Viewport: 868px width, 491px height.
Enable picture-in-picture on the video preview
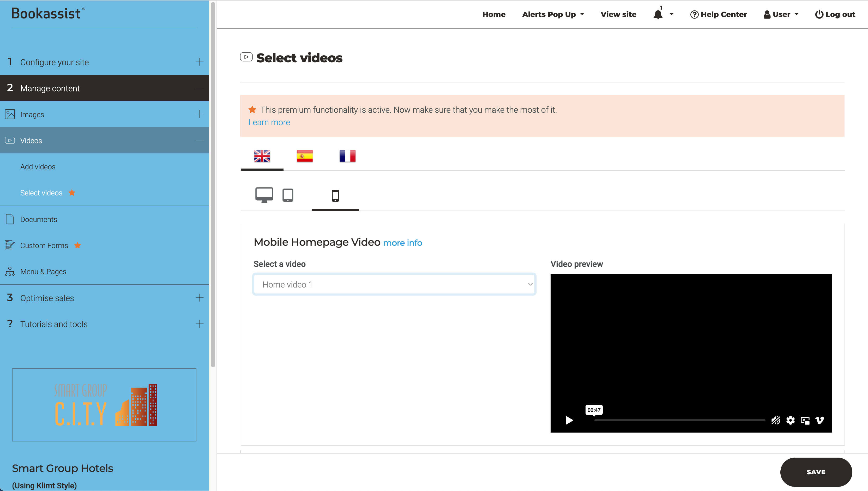[x=805, y=420]
